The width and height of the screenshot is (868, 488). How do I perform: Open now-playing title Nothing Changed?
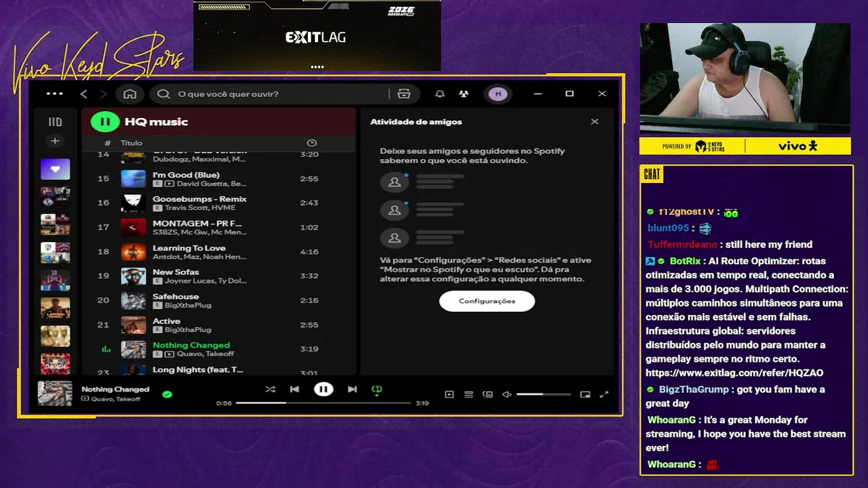click(x=115, y=390)
